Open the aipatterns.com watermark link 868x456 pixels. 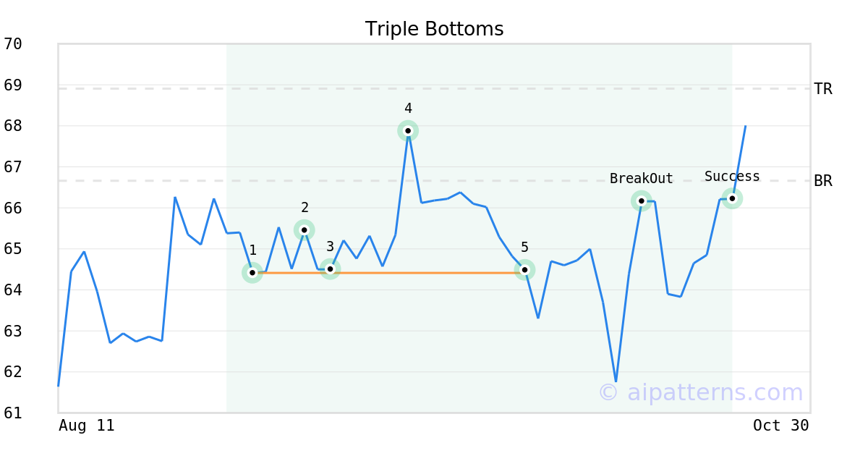coord(700,392)
